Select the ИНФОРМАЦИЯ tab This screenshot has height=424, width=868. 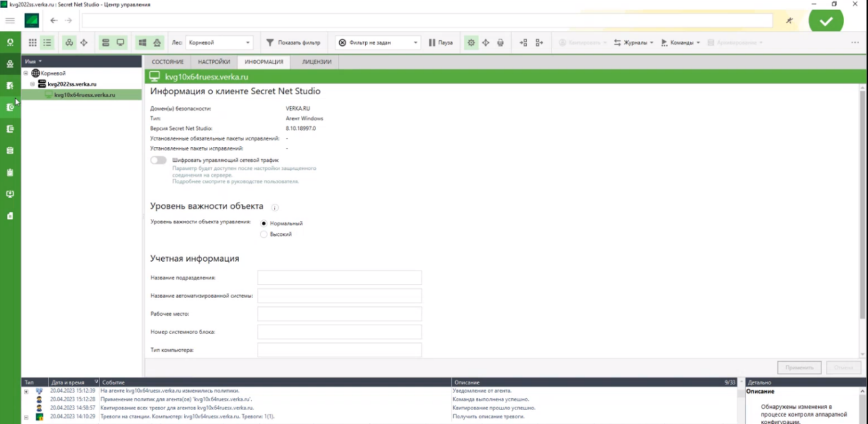tap(264, 62)
